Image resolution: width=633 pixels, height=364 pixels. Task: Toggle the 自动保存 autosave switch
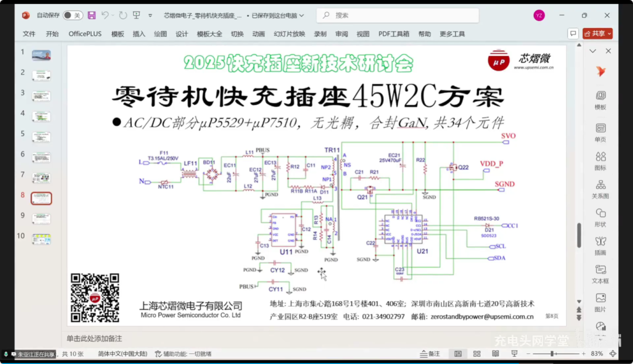pyautogui.click(x=73, y=15)
